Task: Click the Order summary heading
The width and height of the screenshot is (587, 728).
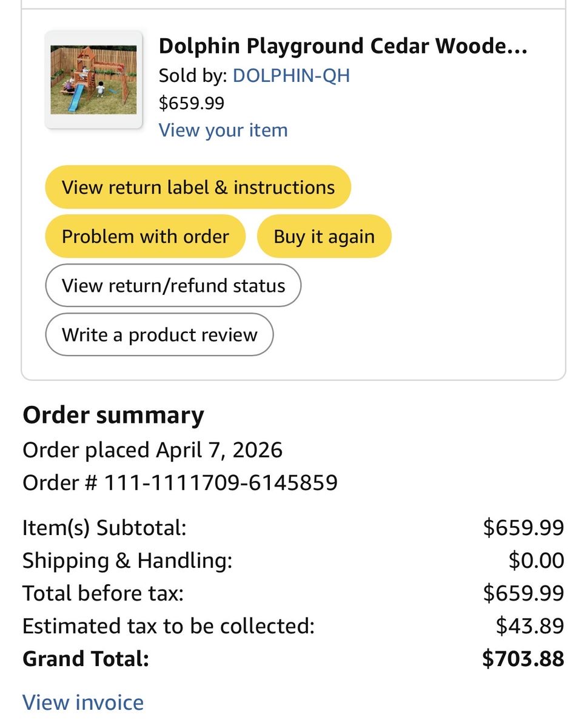Action: coord(113,416)
